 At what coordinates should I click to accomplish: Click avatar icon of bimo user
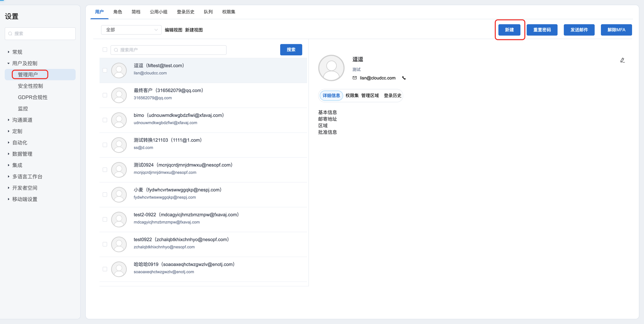[119, 120]
